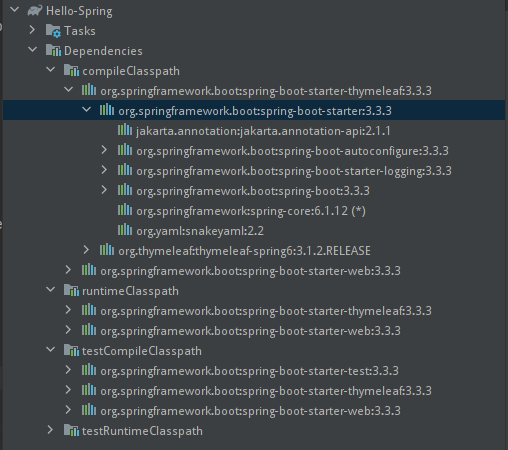Click the snakeyaml library icon

[x=125, y=230]
